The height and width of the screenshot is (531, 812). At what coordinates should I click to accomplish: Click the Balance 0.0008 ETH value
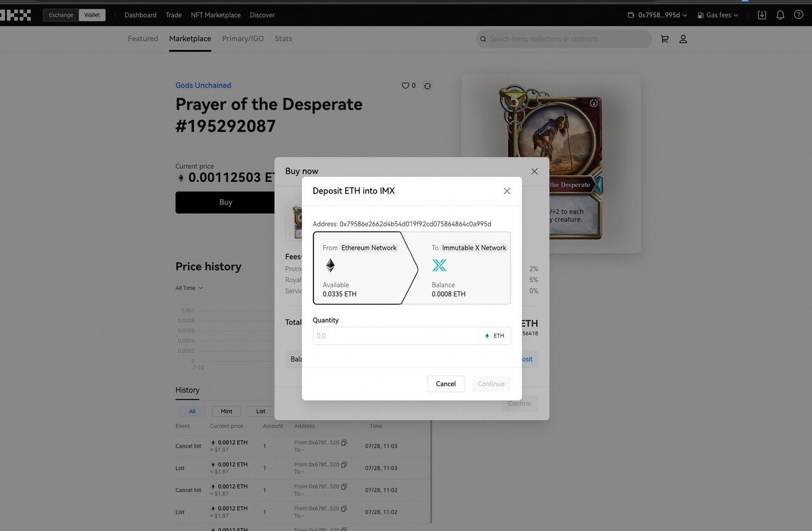[x=449, y=294]
